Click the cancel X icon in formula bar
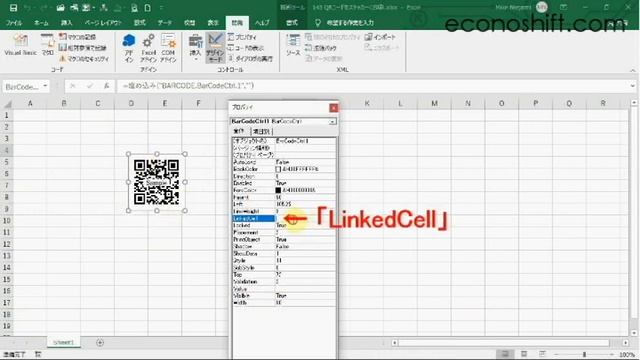This screenshot has height=360, width=640. [x=72, y=86]
